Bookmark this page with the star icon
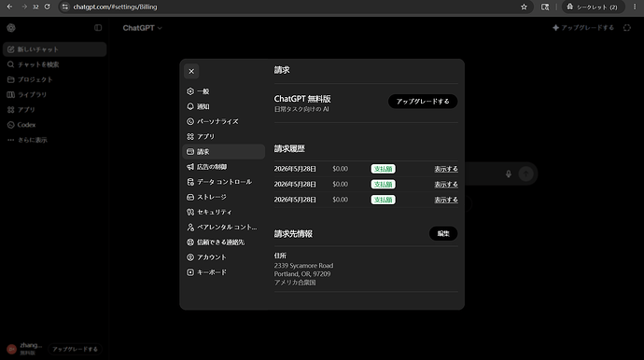 (x=524, y=7)
